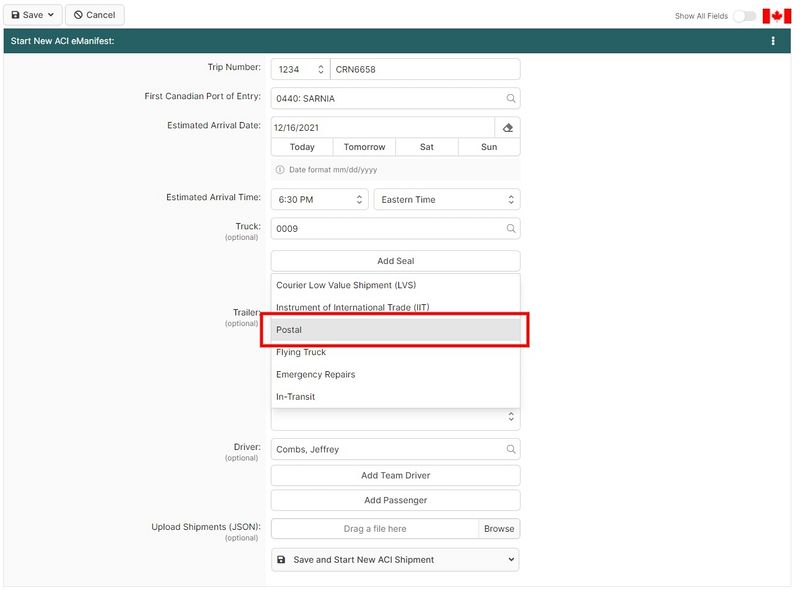The height and width of the screenshot is (590, 800).
Task: Click the search icon in the Driver field
Action: [x=510, y=450]
